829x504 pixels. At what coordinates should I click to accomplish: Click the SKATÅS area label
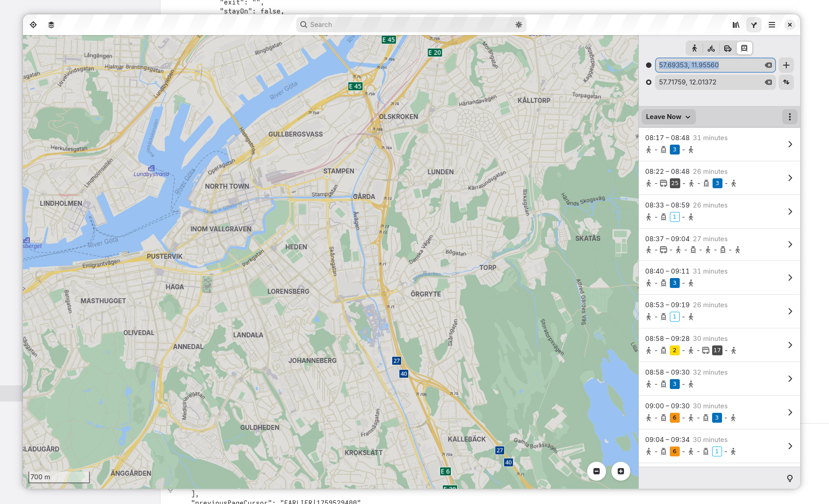pyautogui.click(x=588, y=239)
